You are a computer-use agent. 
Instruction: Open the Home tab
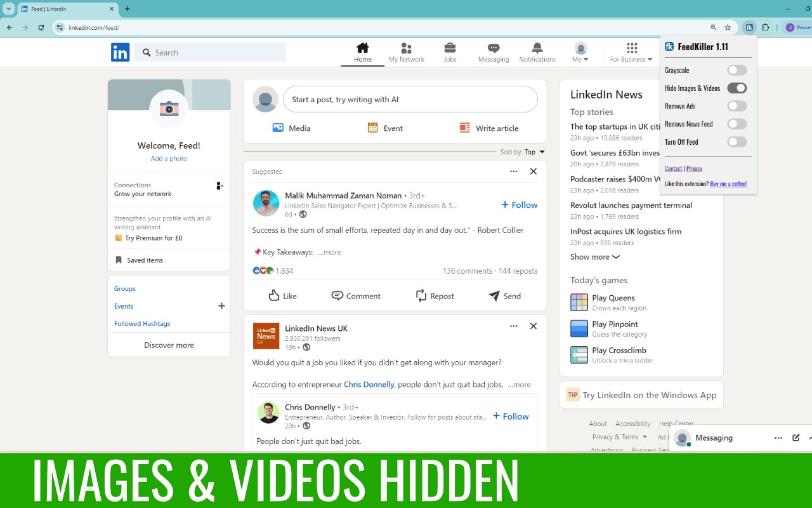click(363, 53)
